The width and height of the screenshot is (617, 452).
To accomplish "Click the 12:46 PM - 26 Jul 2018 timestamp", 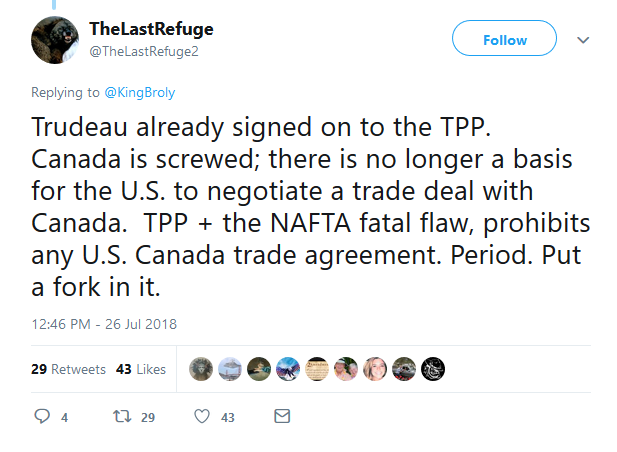I will [x=104, y=323].
